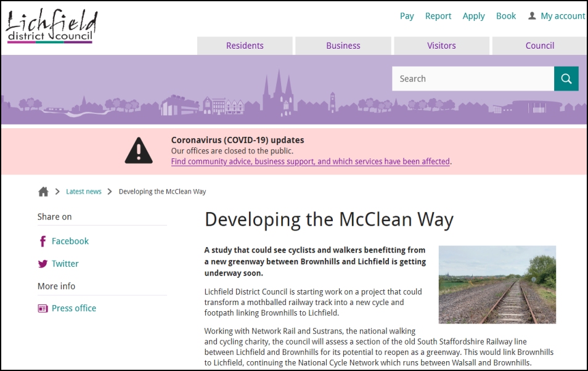
Task: Open the Report menu link
Action: point(438,16)
